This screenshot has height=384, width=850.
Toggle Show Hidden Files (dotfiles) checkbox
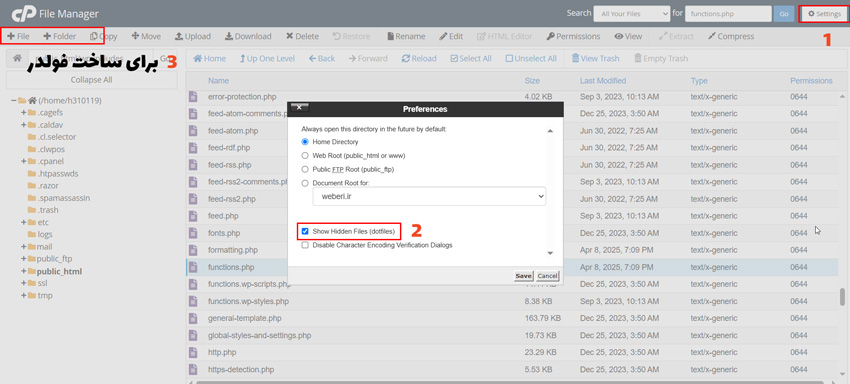[x=305, y=231]
